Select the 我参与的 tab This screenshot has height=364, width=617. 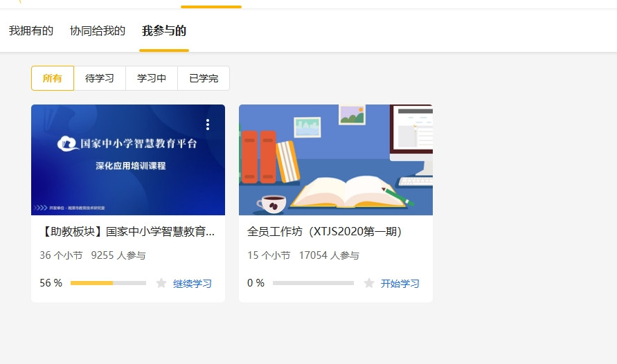click(164, 30)
